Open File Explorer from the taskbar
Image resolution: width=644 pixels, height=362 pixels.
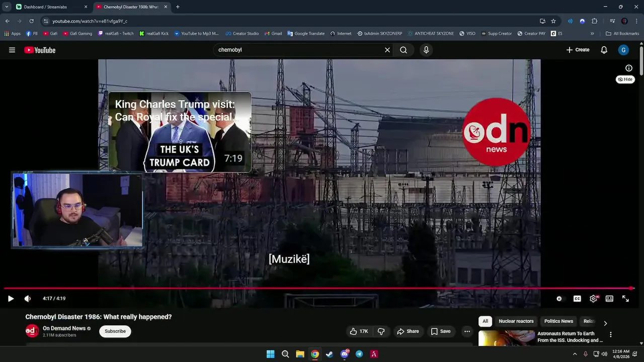click(300, 354)
